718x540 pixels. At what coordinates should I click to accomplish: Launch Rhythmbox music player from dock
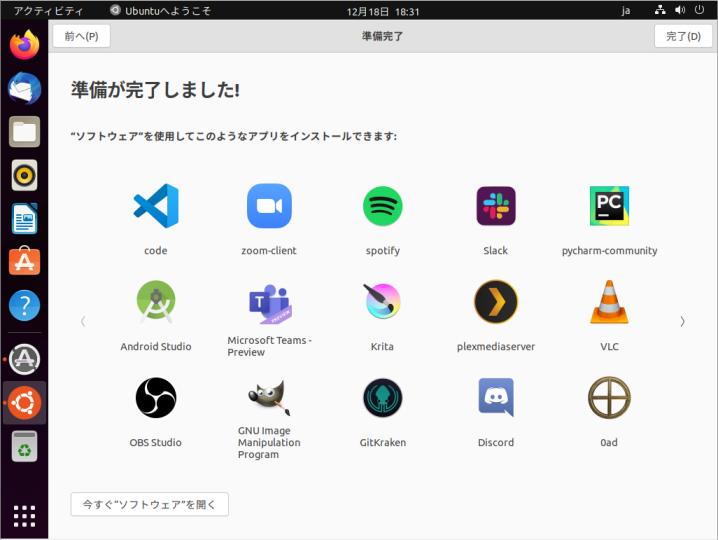pos(24,175)
